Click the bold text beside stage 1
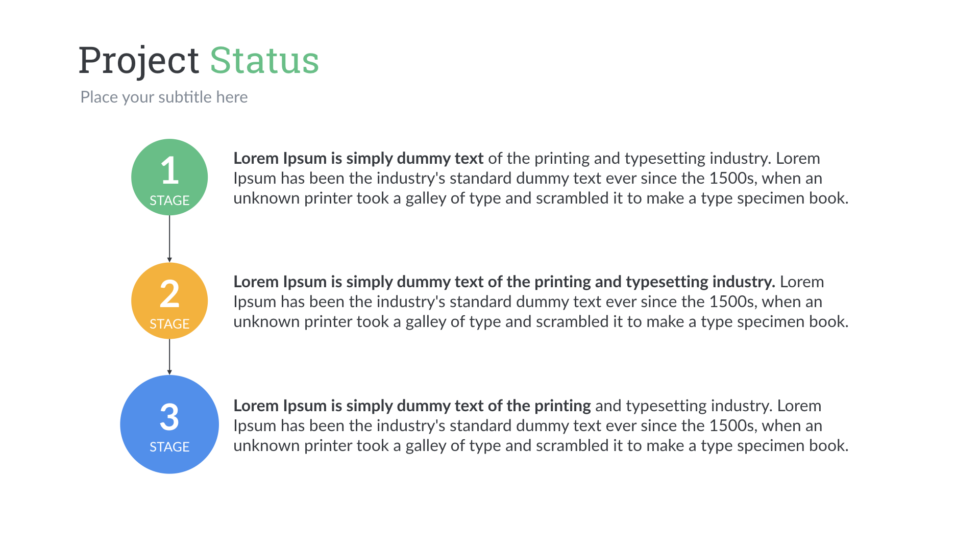 tap(358, 158)
